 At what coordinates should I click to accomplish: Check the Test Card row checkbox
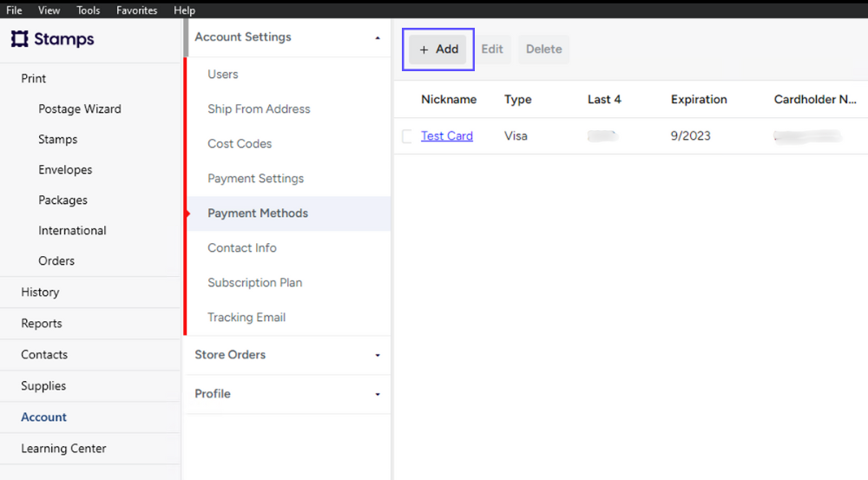[407, 136]
